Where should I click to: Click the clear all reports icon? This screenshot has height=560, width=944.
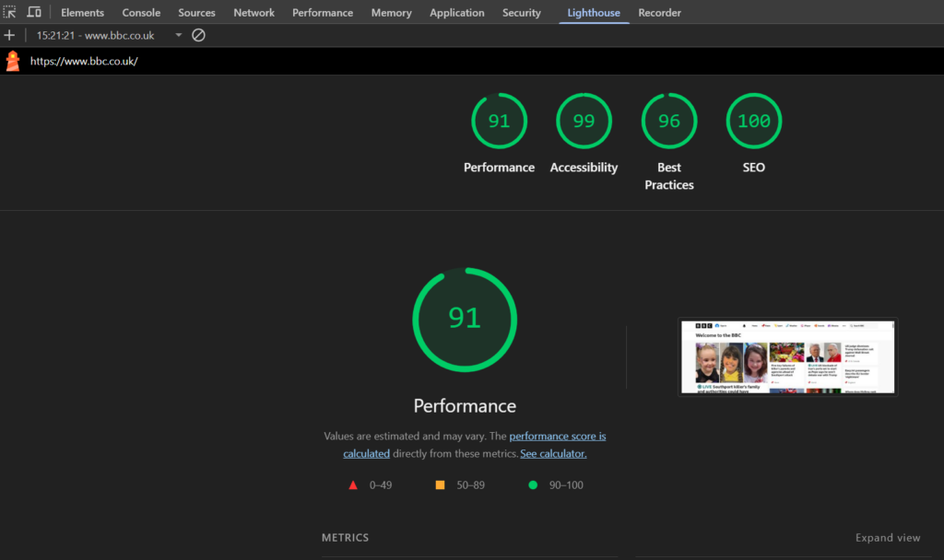198,35
